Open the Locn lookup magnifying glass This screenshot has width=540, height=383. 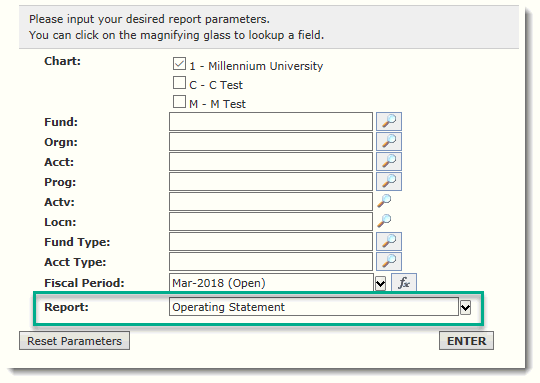384,221
